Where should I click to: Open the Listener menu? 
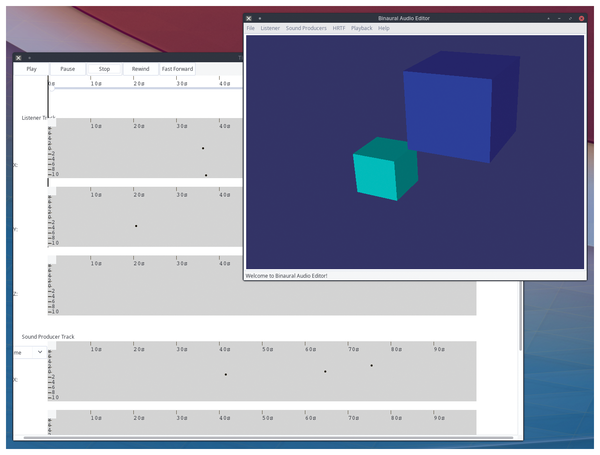click(270, 28)
